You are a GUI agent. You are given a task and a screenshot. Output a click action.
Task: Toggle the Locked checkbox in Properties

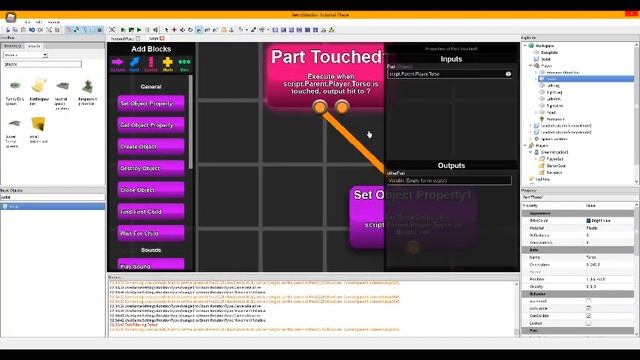tap(588, 323)
